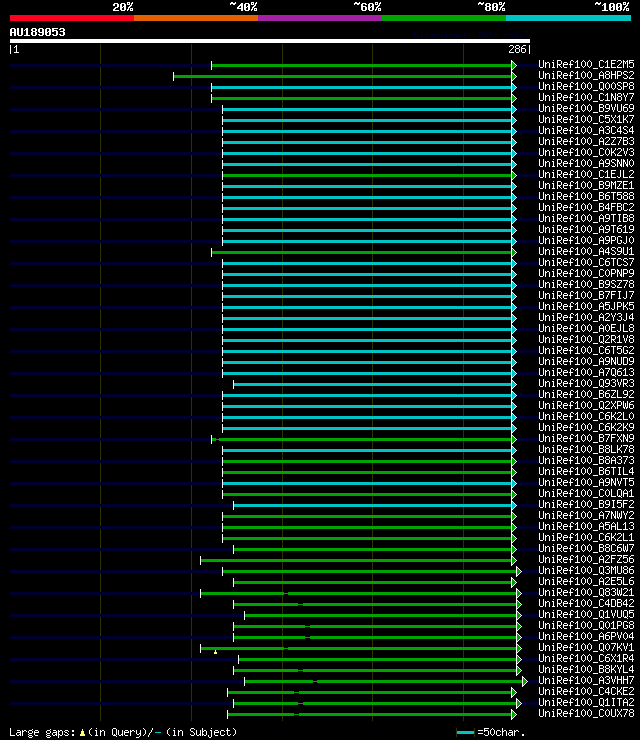Click the arrowhead ending UniRef100_Q3MU86 bar

519,572
